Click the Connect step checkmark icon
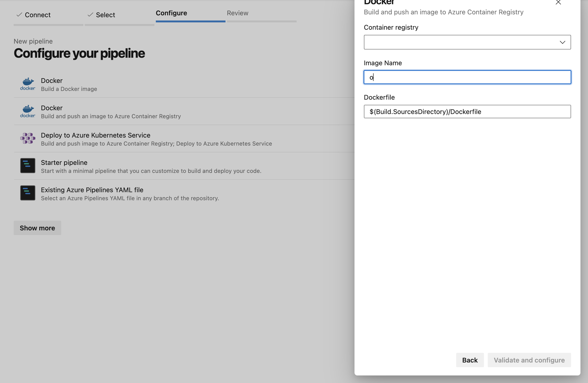This screenshot has height=383, width=588. pos(19,15)
